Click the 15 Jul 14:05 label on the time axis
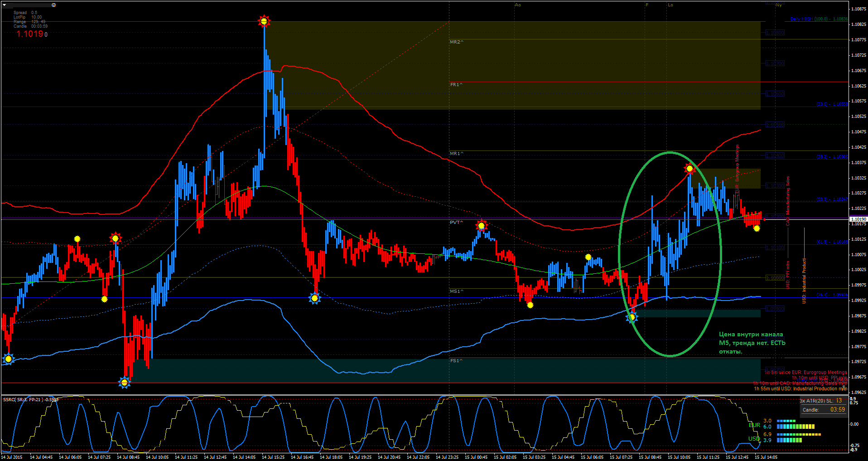This screenshot has width=868, height=461. [766, 457]
